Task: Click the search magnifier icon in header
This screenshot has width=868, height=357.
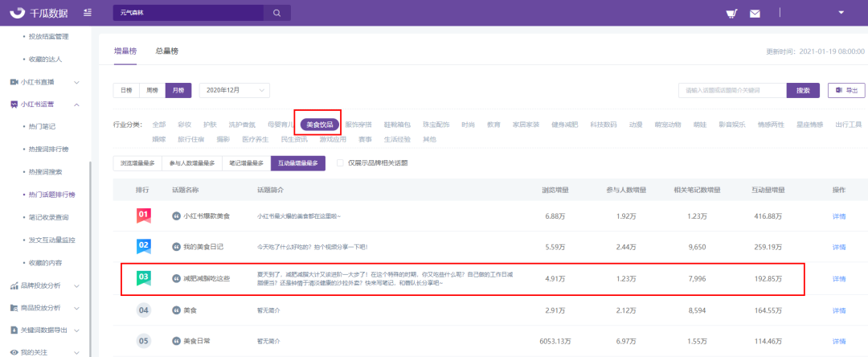Action: 276,13
